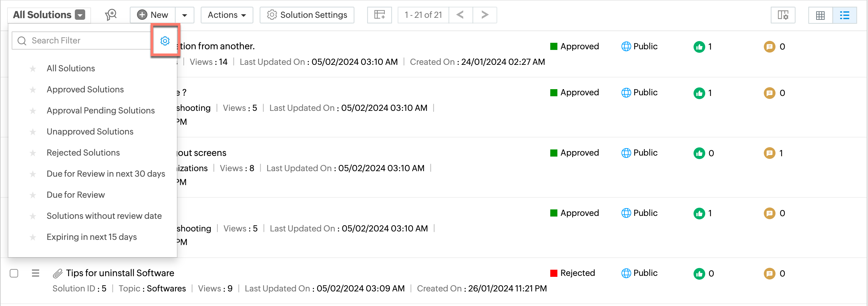This screenshot has height=306, width=868.
Task: Open the advanced search magnifier icon
Action: pyautogui.click(x=110, y=15)
